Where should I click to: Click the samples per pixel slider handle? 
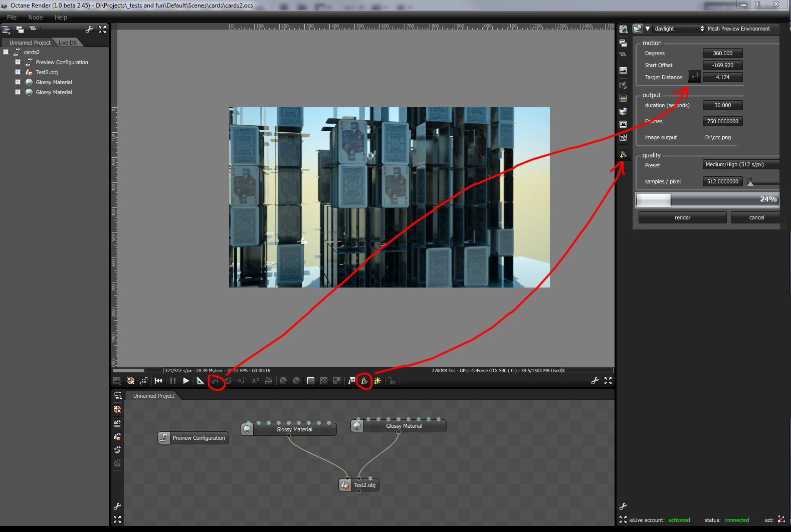[x=750, y=183]
